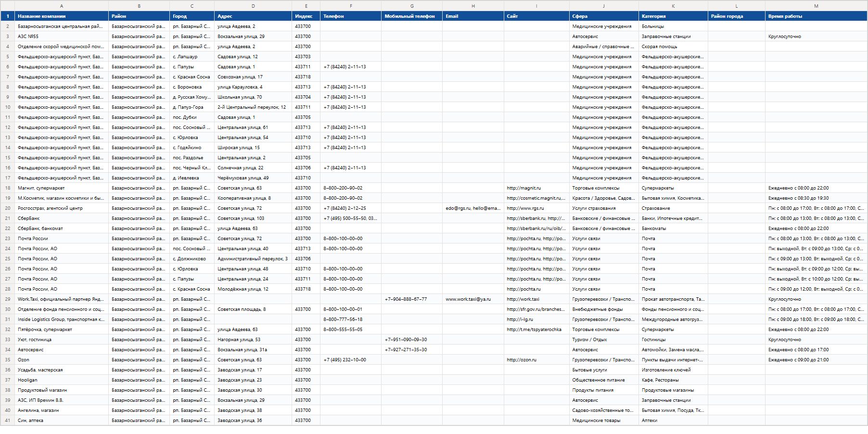Click phone cell '+7 (495) 232-10-00'

pyautogui.click(x=351, y=360)
